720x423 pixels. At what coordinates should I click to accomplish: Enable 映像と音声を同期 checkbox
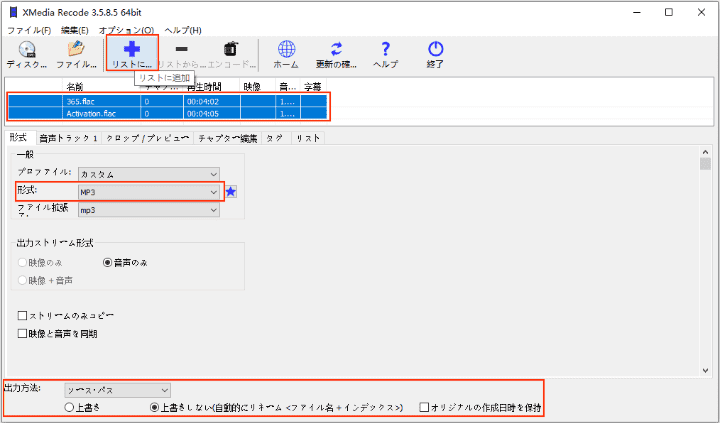coord(22,333)
